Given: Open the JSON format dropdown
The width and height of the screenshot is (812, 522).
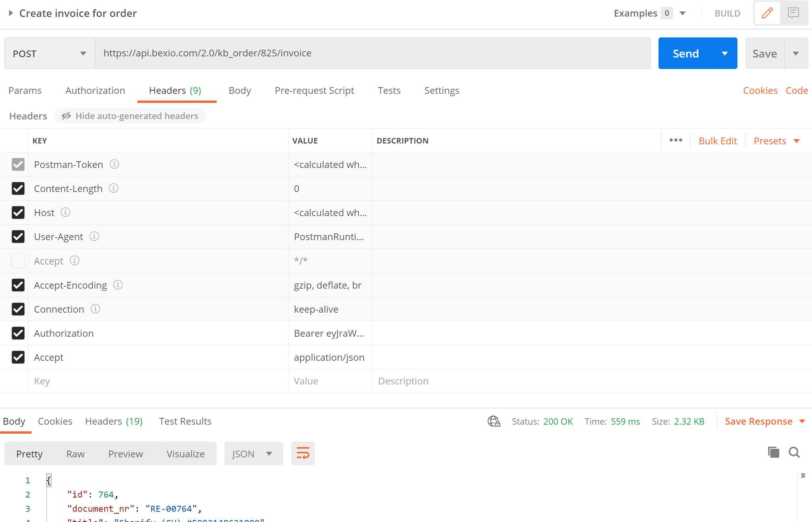Looking at the screenshot, I should (x=253, y=454).
